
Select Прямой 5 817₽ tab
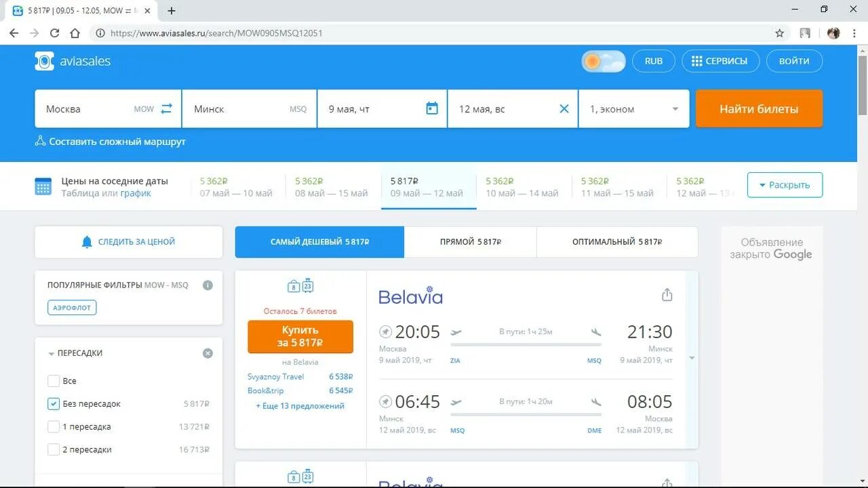coord(470,242)
